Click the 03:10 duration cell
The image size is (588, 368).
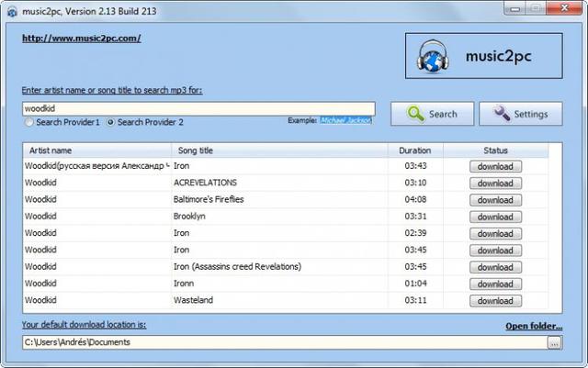pos(415,183)
